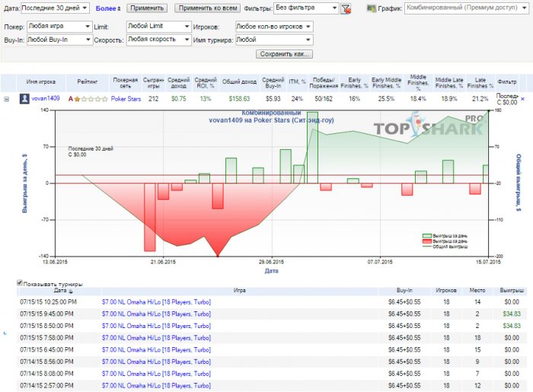Open the vovan1409 player link
Image resolution: width=533 pixels, height=392 pixels.
(46, 99)
